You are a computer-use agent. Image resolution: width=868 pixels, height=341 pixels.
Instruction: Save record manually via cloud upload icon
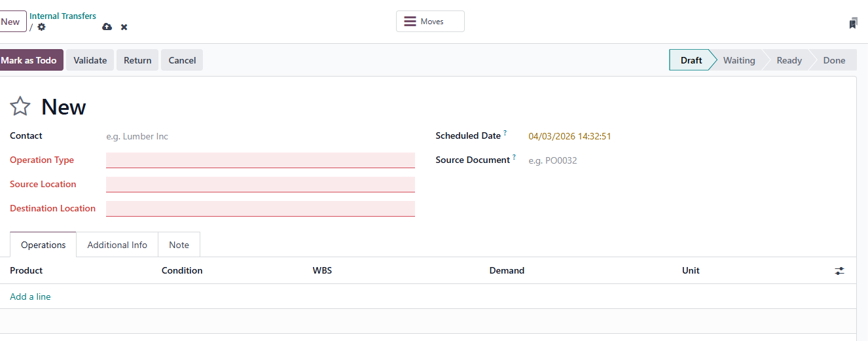(x=107, y=27)
